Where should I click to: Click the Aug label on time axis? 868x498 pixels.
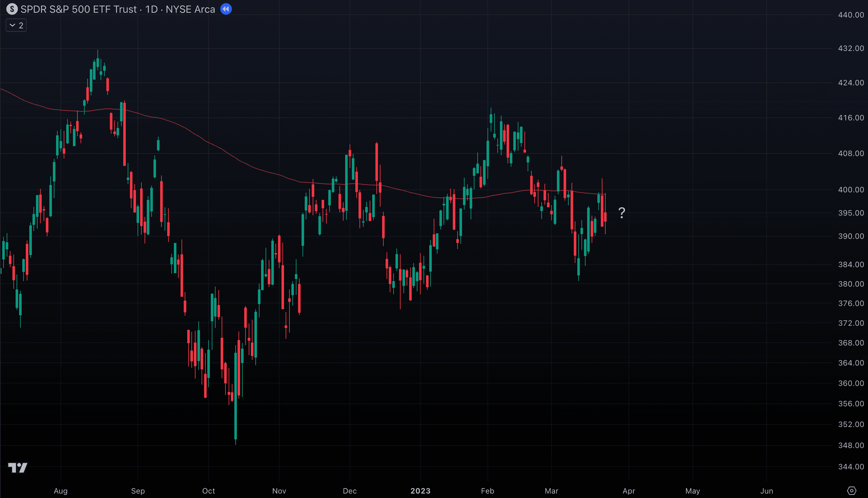[x=60, y=491]
